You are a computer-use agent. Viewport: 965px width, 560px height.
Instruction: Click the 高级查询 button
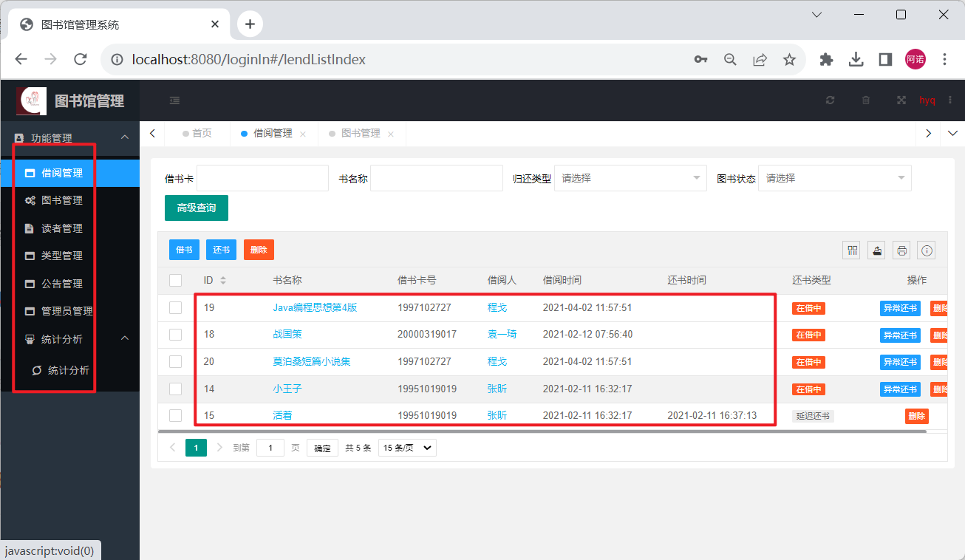[197, 208]
